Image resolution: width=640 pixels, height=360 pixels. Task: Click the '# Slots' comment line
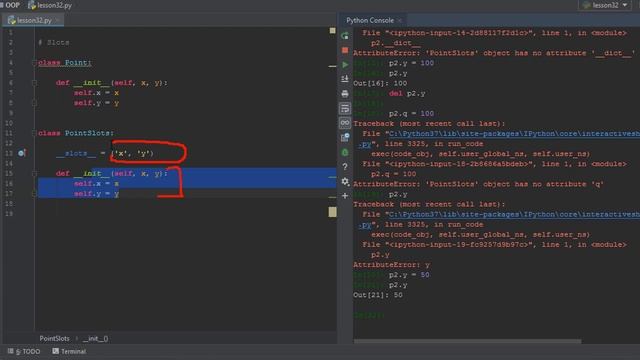(54, 42)
